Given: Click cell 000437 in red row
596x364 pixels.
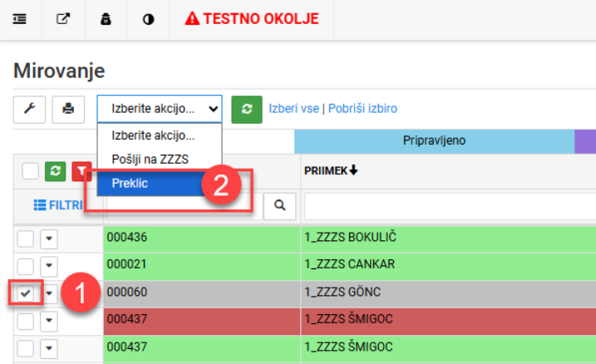Looking at the screenshot, I should point(202,321).
